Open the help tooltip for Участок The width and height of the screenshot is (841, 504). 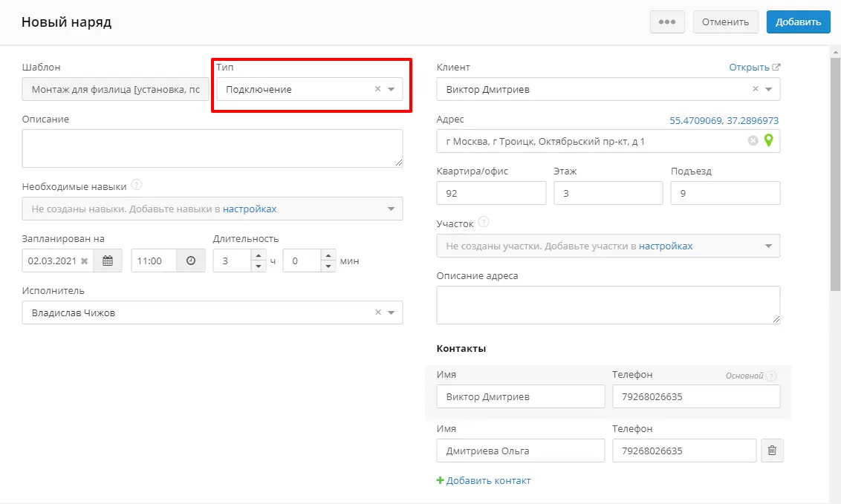pyautogui.click(x=483, y=222)
